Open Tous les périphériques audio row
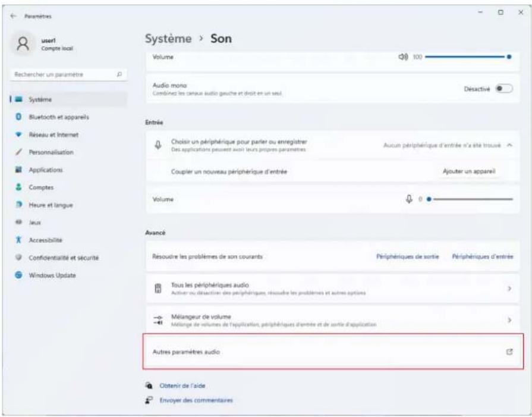The height and width of the screenshot is (417, 532). 332,289
